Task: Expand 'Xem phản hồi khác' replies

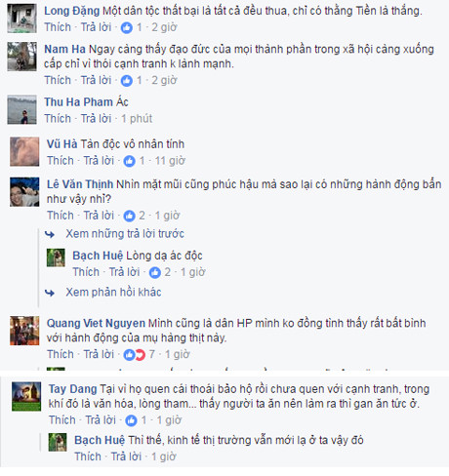Action: 113,292
